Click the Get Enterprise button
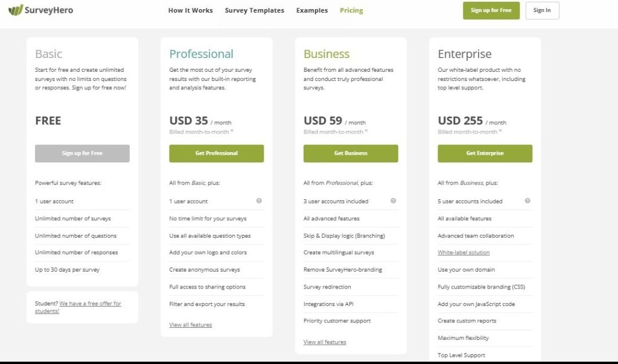This screenshot has height=364, width=618. [x=485, y=153]
